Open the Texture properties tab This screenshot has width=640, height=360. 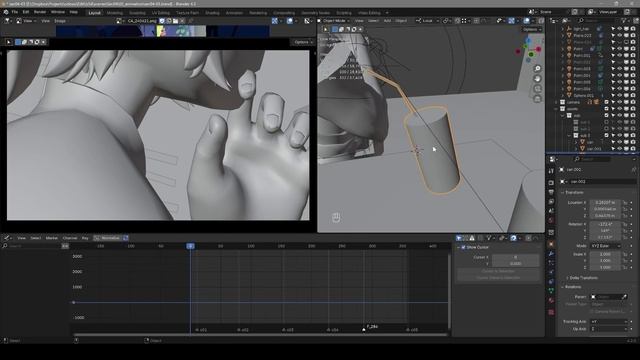[x=551, y=312]
